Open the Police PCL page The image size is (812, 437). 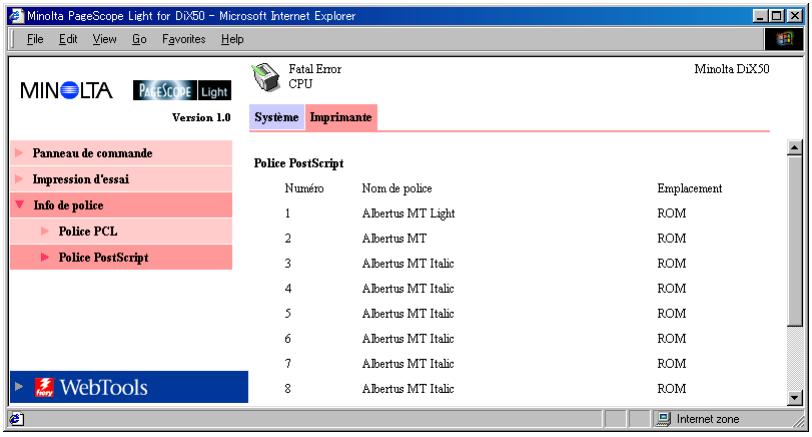pyautogui.click(x=88, y=231)
